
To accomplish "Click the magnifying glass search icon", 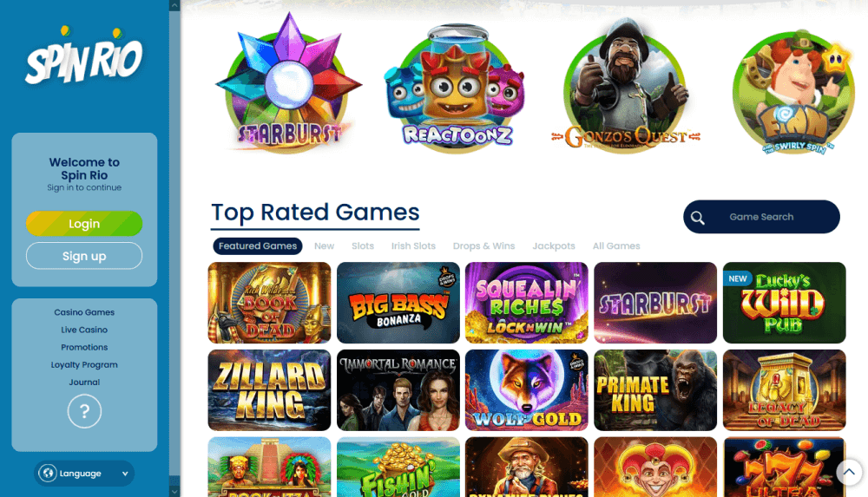I will (x=698, y=218).
